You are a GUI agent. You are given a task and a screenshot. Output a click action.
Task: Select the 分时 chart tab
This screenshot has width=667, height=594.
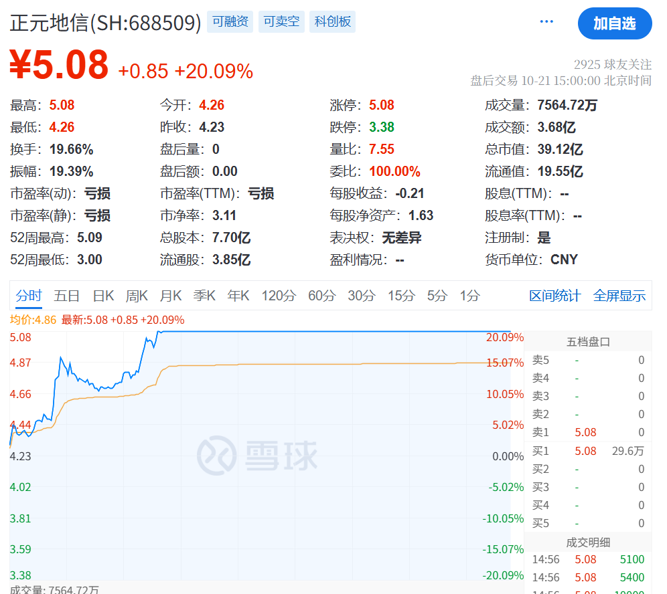[x=29, y=295]
